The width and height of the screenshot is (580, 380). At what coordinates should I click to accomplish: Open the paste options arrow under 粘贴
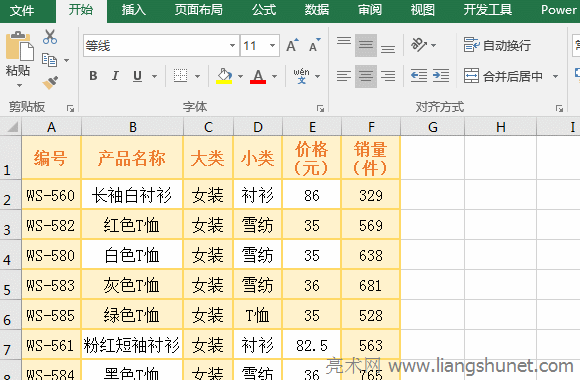pos(19,85)
